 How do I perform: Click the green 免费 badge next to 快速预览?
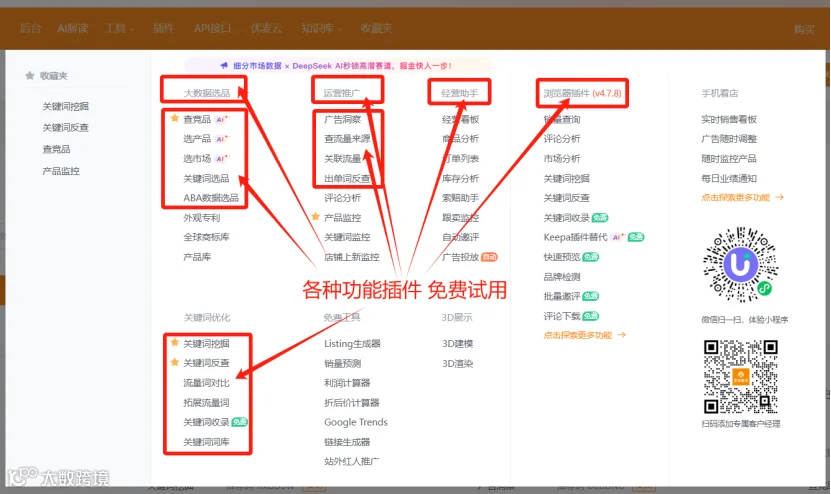coord(590,257)
